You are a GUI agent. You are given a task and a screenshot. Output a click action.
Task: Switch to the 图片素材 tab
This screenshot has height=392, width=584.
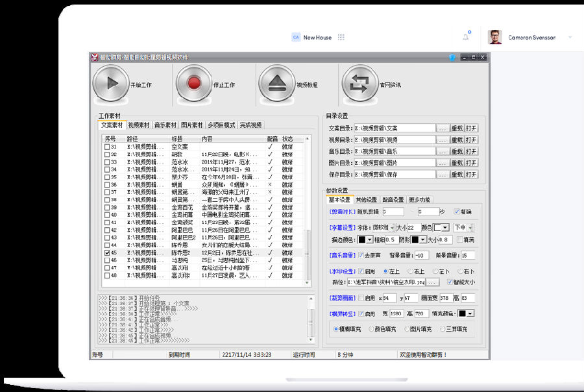[x=192, y=125]
